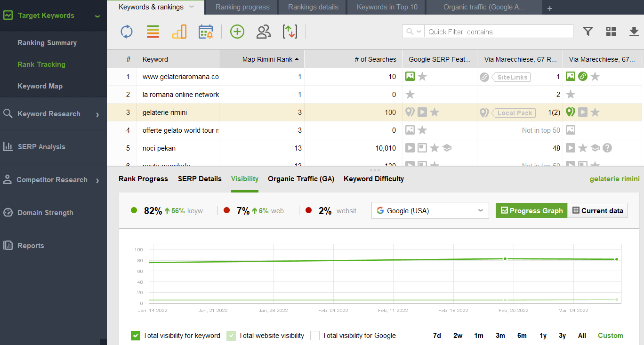Click the Quick Filter input field
The image size is (644, 345).
tap(498, 32)
